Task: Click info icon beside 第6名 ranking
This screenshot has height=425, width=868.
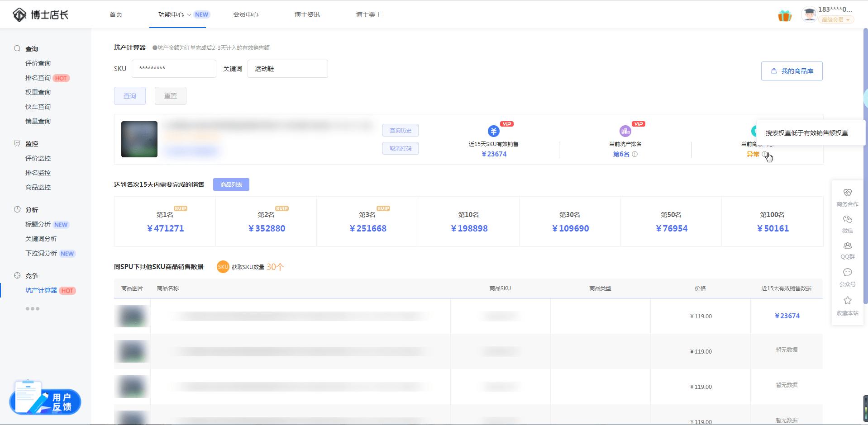Action: point(635,154)
